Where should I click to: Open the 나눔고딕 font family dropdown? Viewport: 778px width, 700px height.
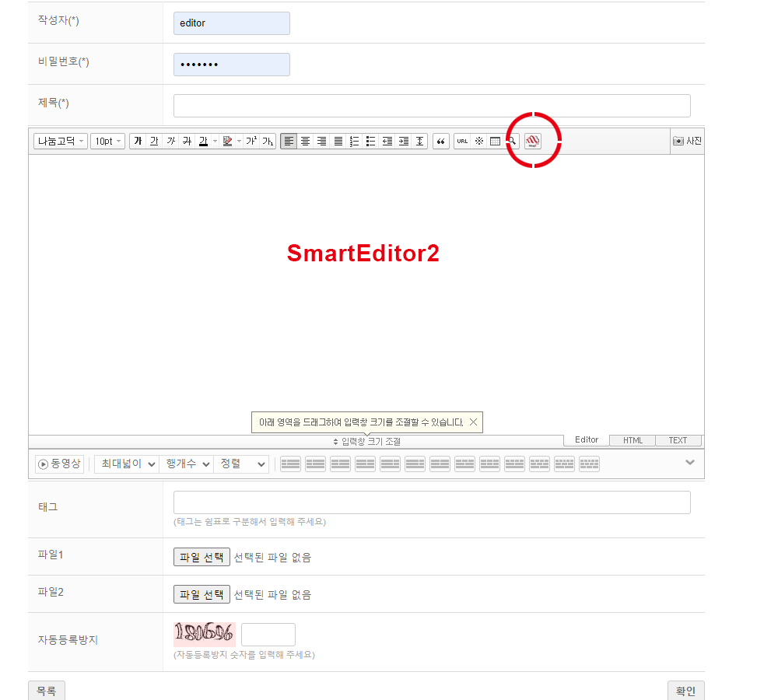[x=61, y=141]
